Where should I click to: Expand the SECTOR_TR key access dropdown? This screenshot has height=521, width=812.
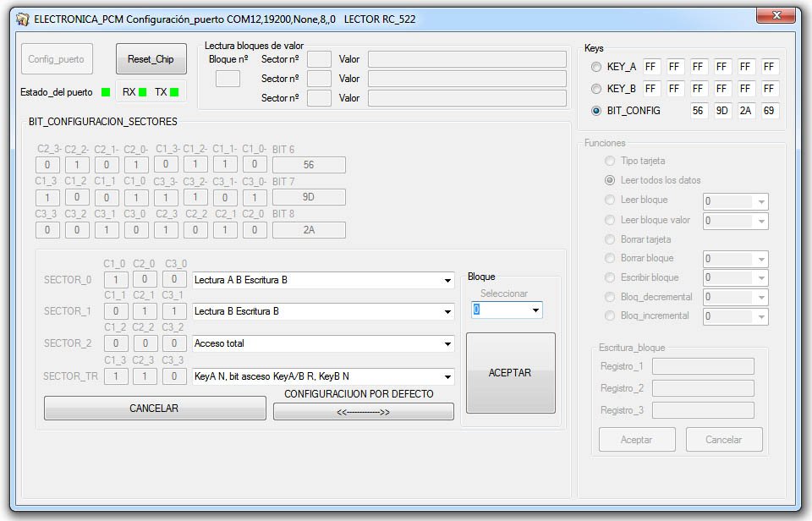pyautogui.click(x=447, y=376)
